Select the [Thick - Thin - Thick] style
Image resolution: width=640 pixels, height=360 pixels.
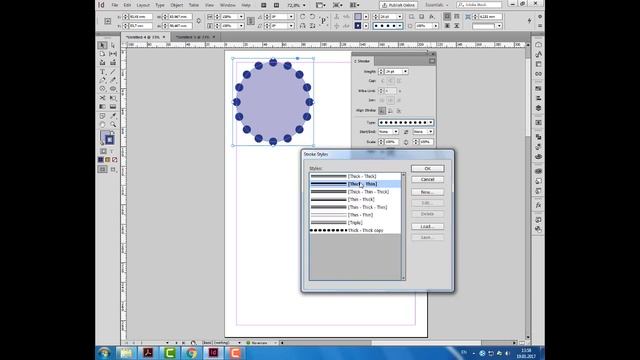tap(355, 192)
